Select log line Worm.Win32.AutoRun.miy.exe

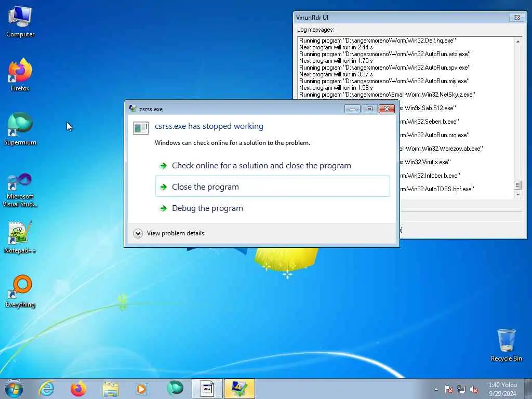click(x=384, y=81)
